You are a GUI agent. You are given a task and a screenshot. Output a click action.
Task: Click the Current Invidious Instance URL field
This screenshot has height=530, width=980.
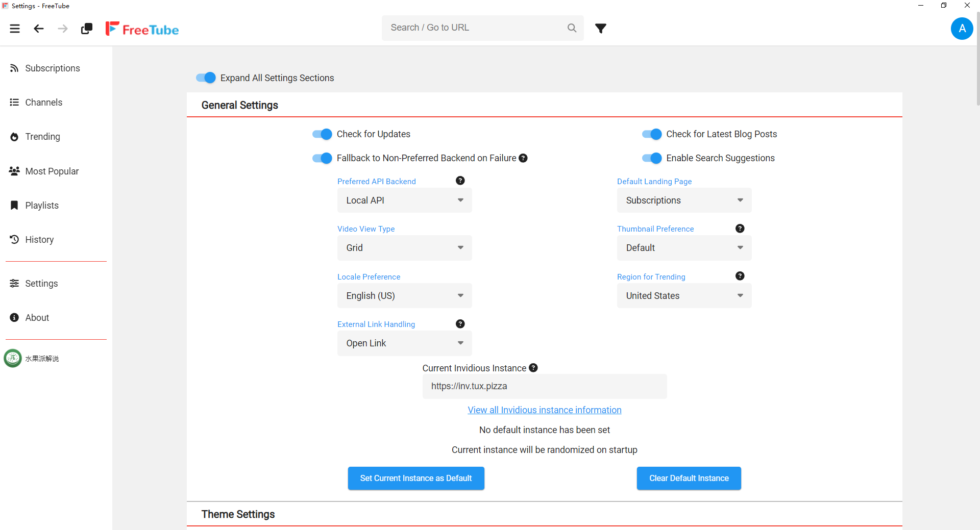tap(545, 386)
